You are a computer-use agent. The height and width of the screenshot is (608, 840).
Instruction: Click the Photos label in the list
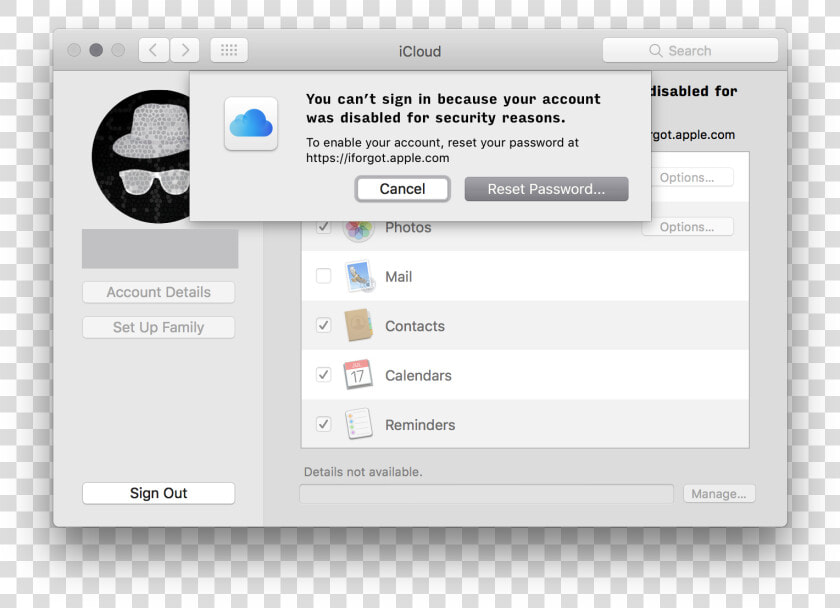click(408, 228)
